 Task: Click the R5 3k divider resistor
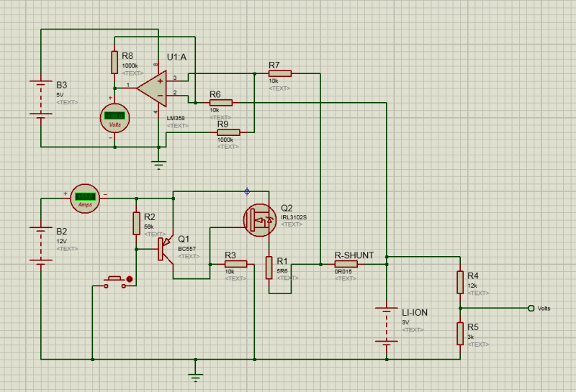pyautogui.click(x=461, y=333)
